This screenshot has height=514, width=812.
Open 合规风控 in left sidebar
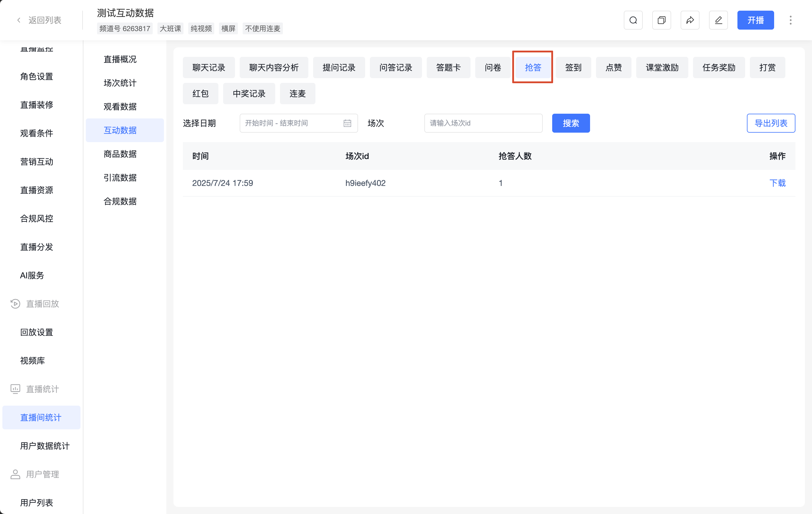click(x=36, y=219)
